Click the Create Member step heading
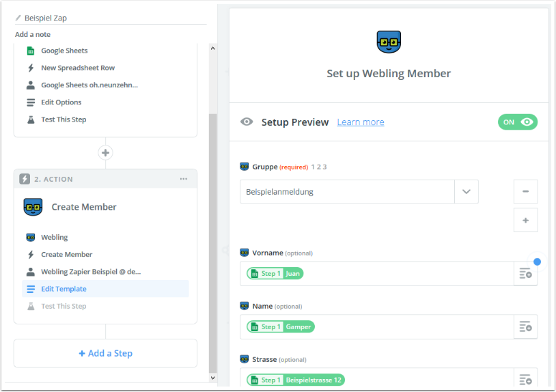 coord(84,207)
